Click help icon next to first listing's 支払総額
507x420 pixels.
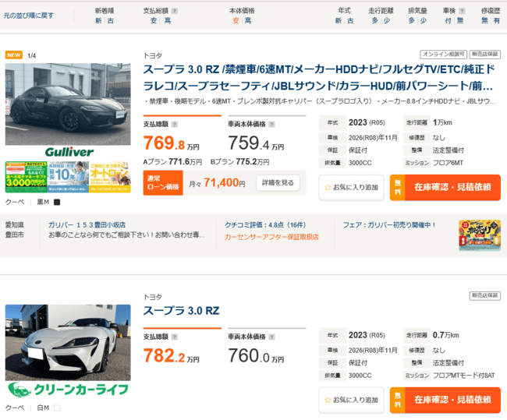coord(174,124)
